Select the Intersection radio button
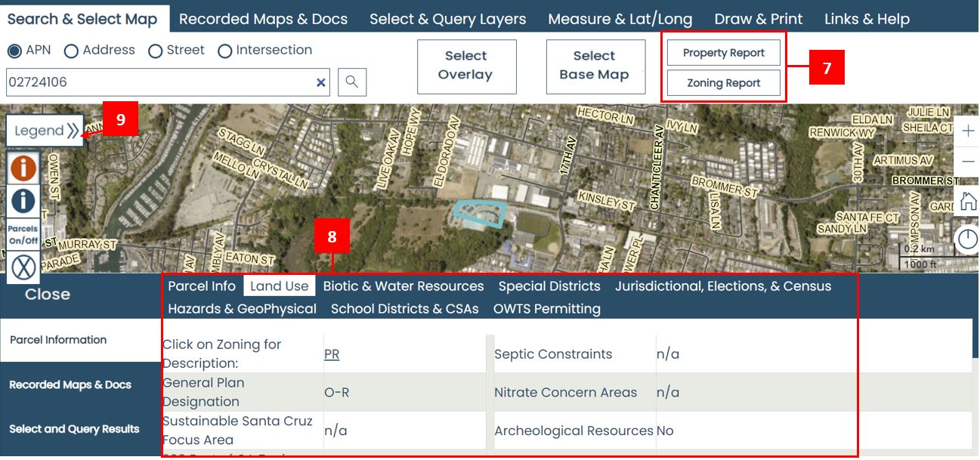 (x=224, y=51)
